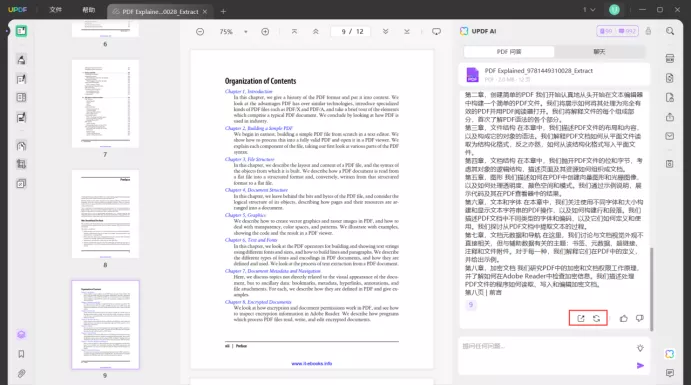Screen dimensions: 691x386
Task: Switch to the 聊天 tab
Action: [599, 52]
